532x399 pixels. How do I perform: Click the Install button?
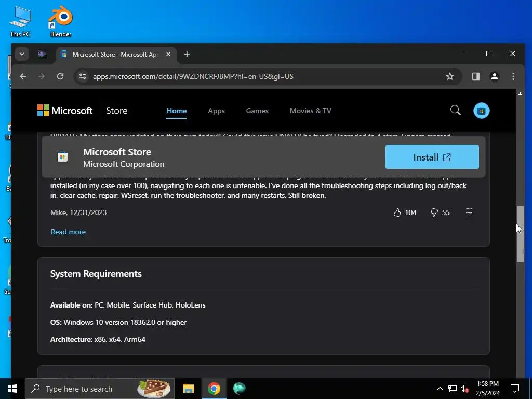pyautogui.click(x=432, y=157)
